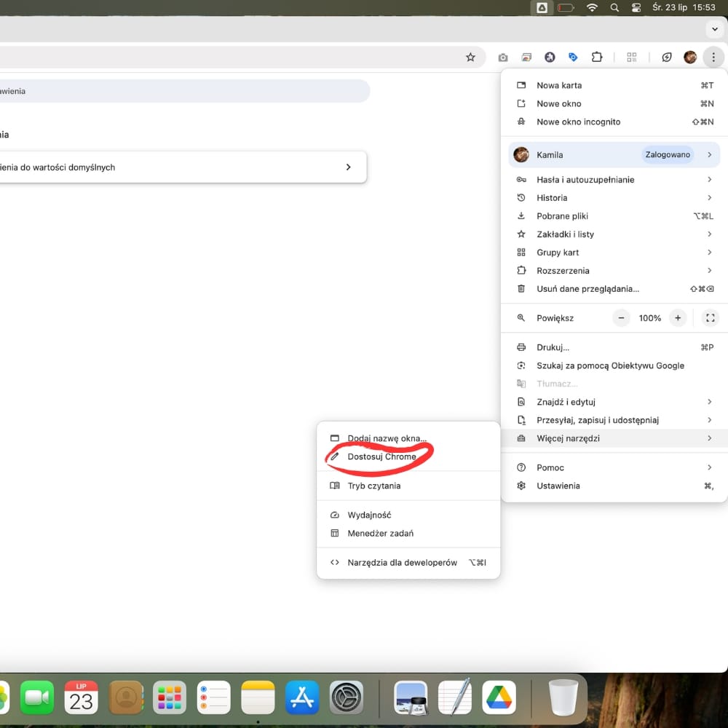Decrease zoom with the minus button
Viewport: 728px width, 728px height.
(621, 318)
